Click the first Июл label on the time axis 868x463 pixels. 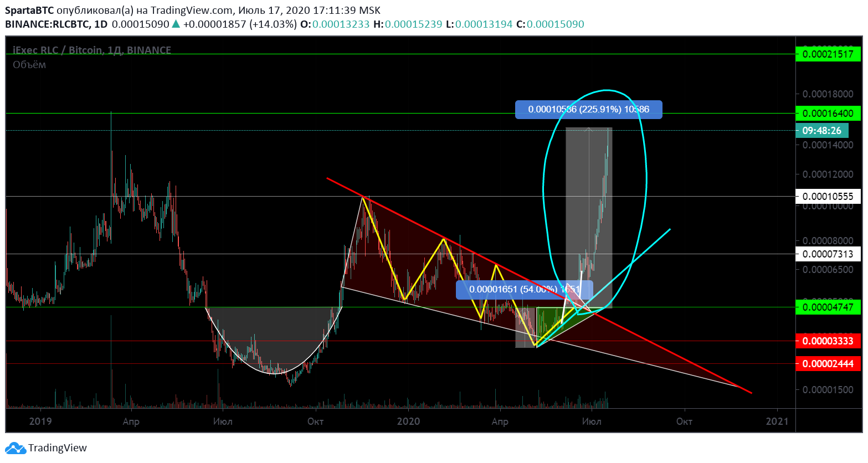click(x=223, y=421)
